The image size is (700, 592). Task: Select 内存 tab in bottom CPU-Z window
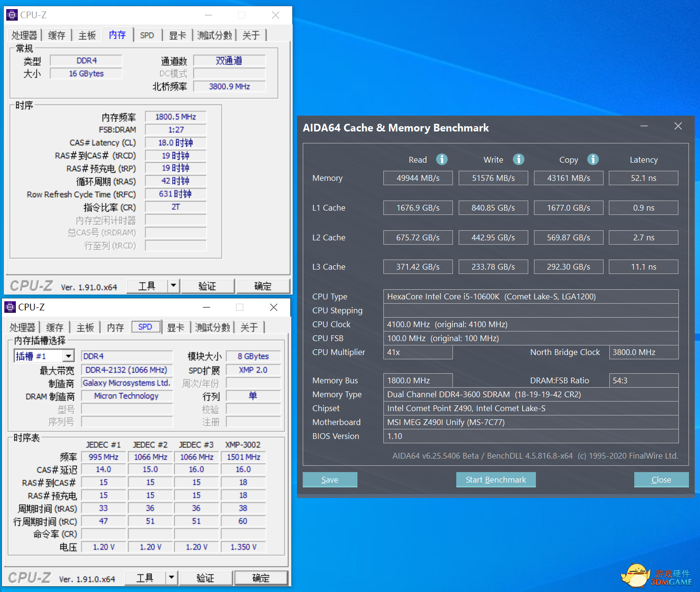[115, 328]
